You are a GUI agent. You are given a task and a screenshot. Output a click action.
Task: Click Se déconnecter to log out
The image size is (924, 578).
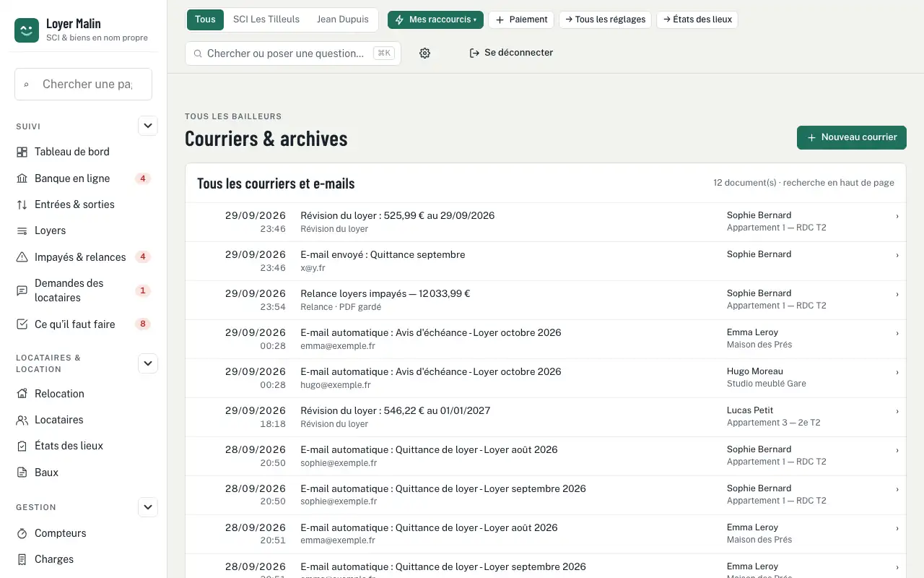point(511,53)
